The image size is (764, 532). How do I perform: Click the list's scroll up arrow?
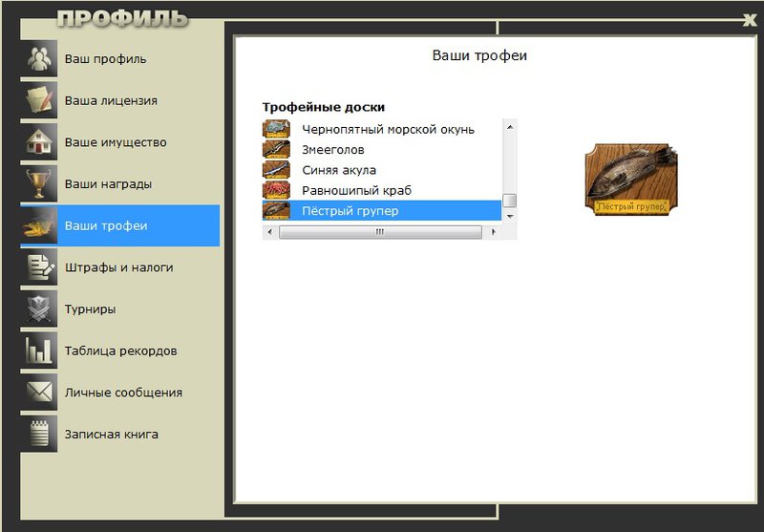tap(510, 127)
